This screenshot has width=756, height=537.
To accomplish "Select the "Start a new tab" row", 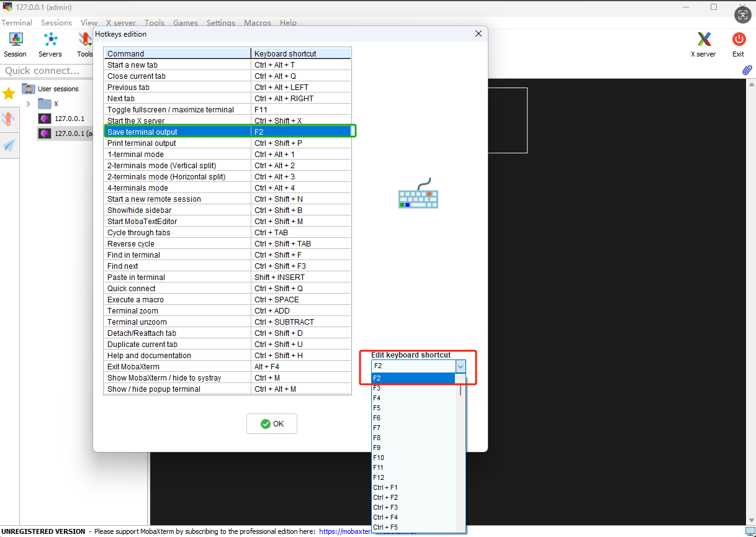I will pos(227,65).
